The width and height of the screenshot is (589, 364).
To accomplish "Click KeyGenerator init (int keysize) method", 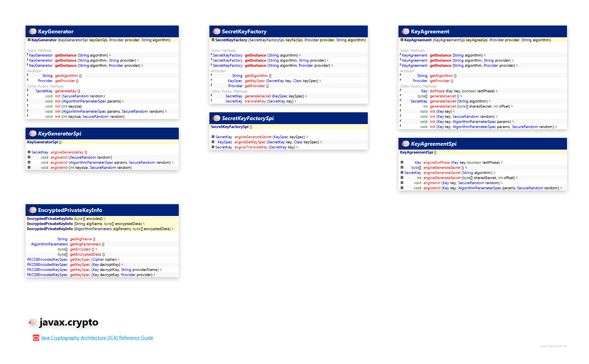I will pyautogui.click(x=102, y=106).
